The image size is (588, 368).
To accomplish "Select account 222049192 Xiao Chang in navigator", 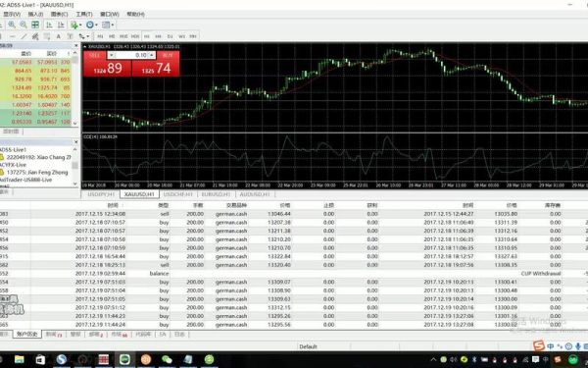I will click(x=38, y=157).
